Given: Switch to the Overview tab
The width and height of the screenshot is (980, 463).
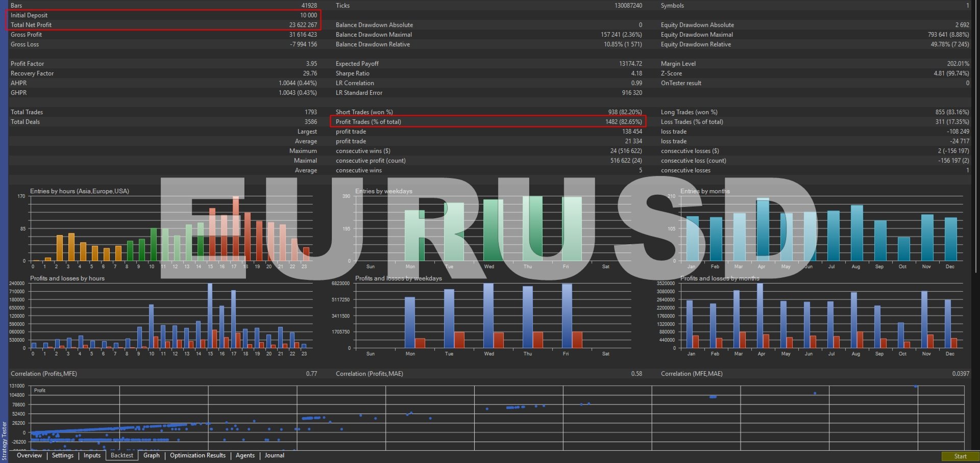Looking at the screenshot, I should coord(29,455).
